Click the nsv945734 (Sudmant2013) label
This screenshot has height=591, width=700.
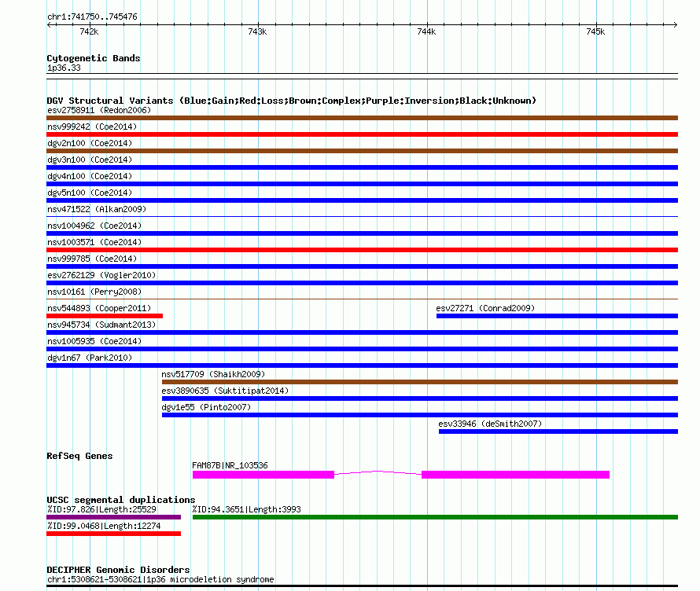click(x=101, y=325)
